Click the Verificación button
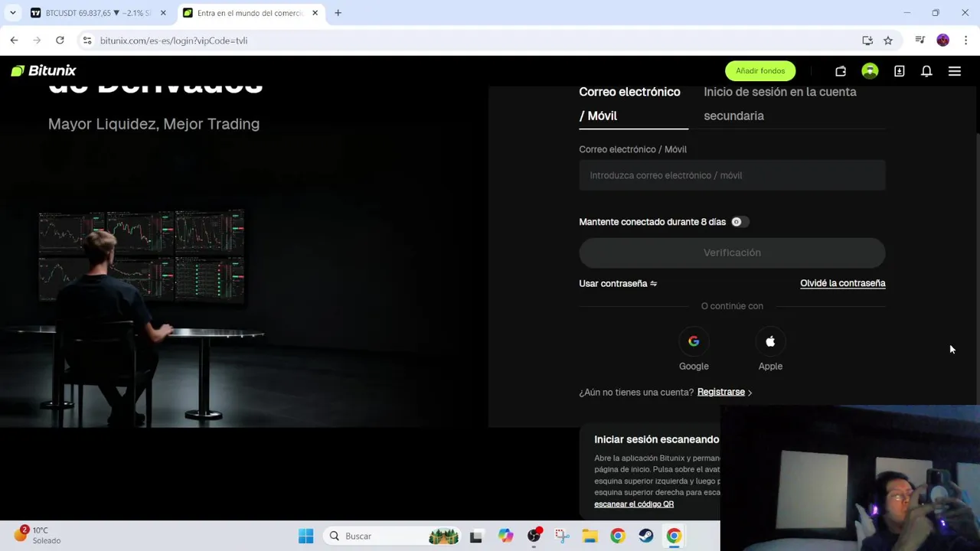The width and height of the screenshot is (980, 551). [x=732, y=253]
